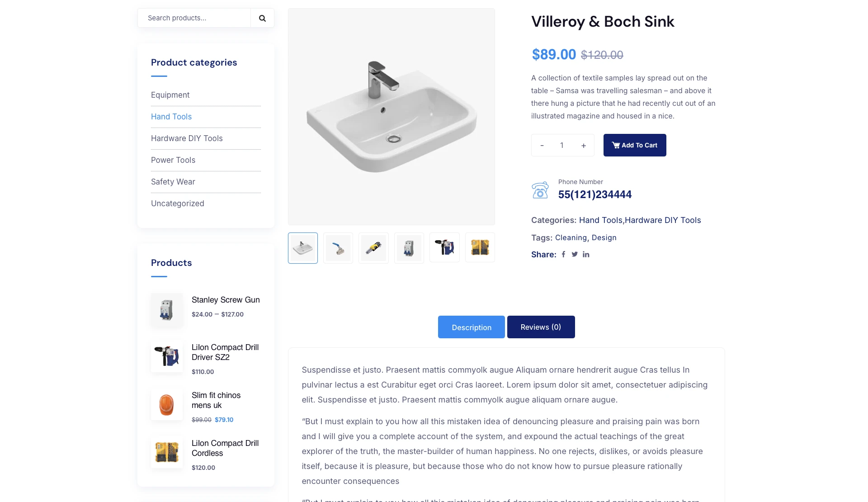View the blue valve gallery thumbnail
Screen dimensions: 868x502
338,248
